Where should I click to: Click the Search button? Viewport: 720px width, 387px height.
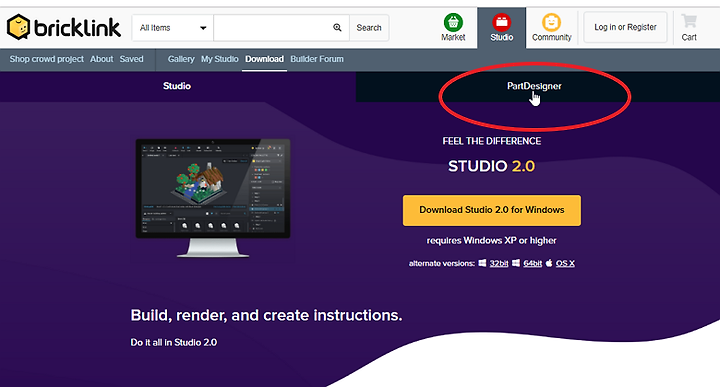click(369, 28)
